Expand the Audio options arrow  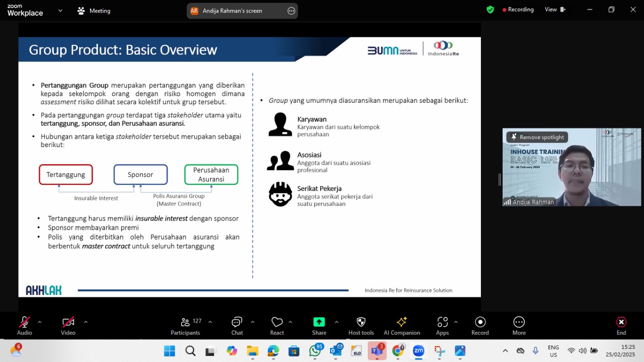(40, 322)
